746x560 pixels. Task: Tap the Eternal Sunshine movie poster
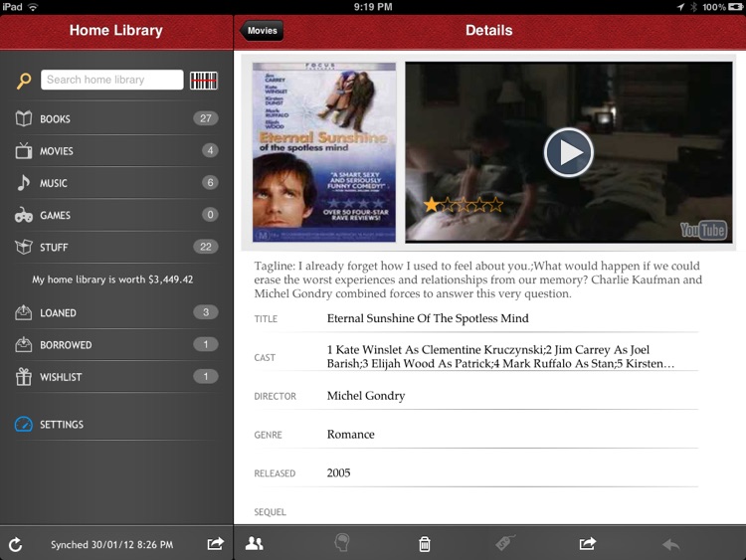(x=324, y=152)
